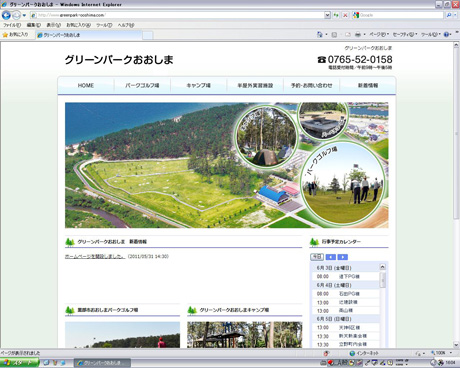
Task: Click the address bar URL field
Action: [x=177, y=15]
